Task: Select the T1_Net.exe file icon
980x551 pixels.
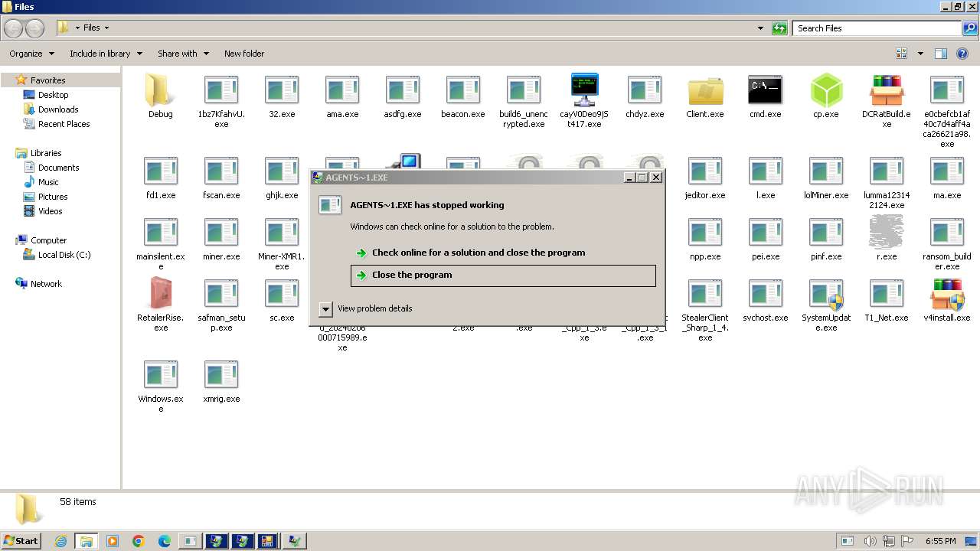Action: [x=887, y=294]
